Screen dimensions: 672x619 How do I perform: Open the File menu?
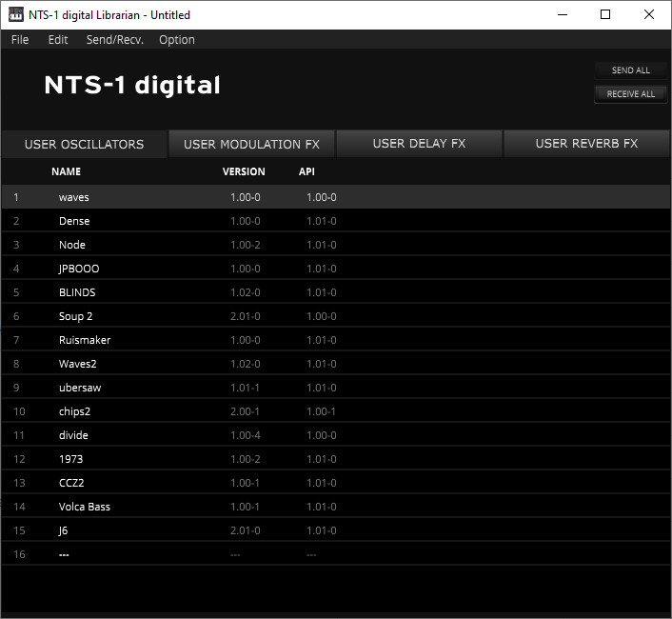[20, 40]
